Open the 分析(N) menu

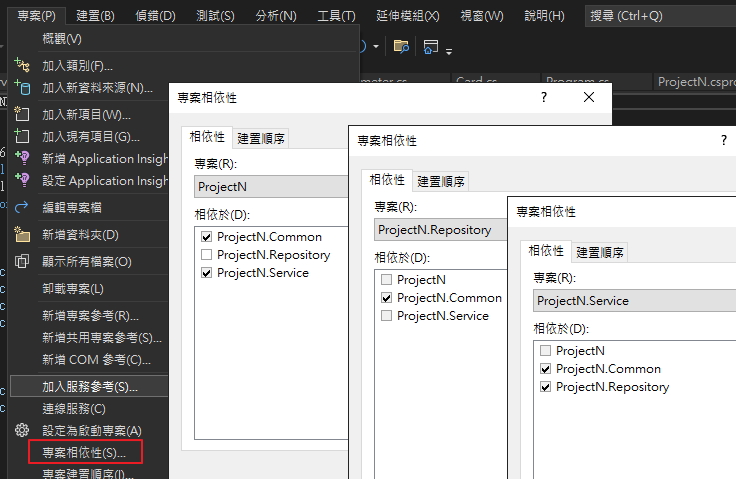click(x=276, y=16)
